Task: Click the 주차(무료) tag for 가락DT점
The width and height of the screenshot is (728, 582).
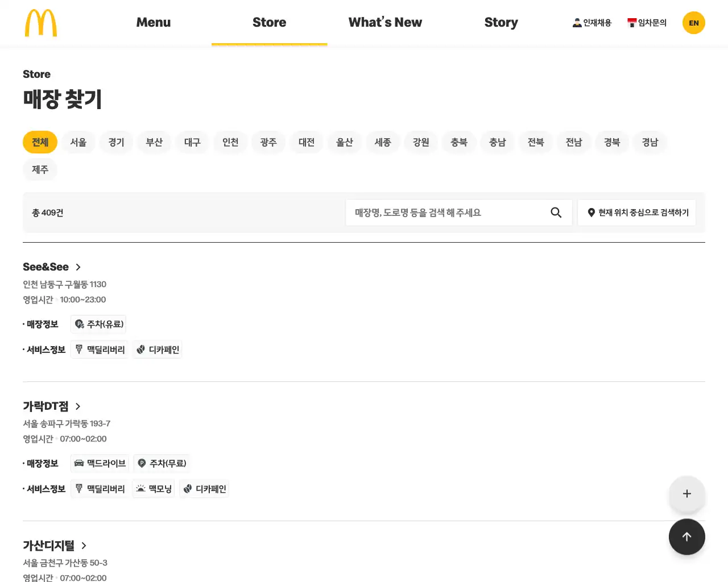Action: pyautogui.click(x=162, y=463)
